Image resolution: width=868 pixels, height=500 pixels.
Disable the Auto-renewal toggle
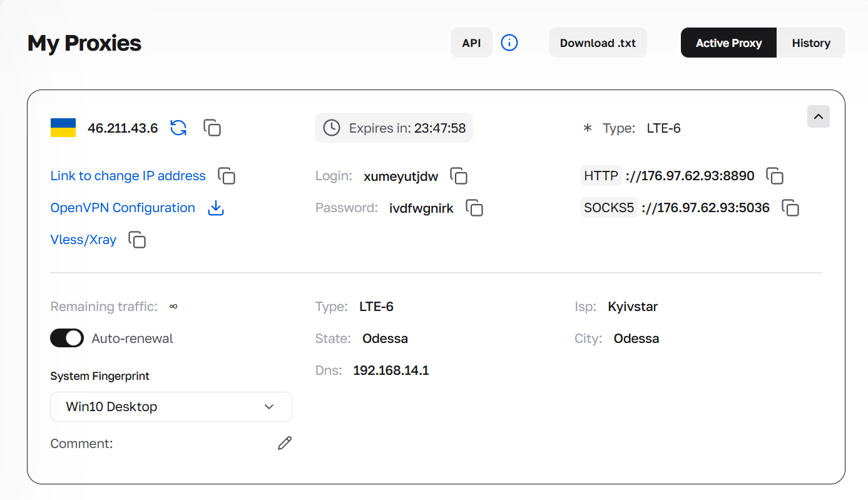[x=67, y=339]
